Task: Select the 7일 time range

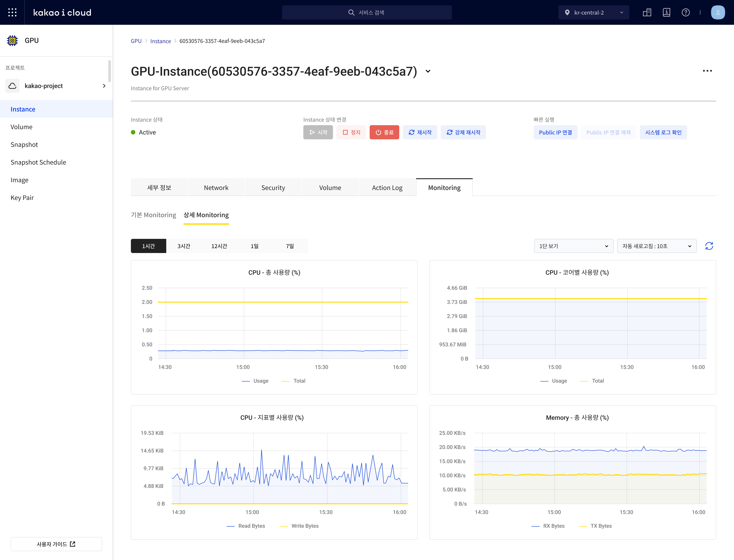Action: coord(290,246)
